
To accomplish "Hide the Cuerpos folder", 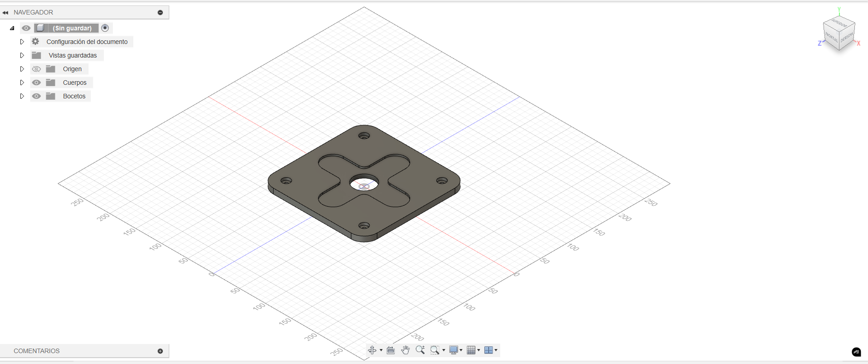I will 36,83.
